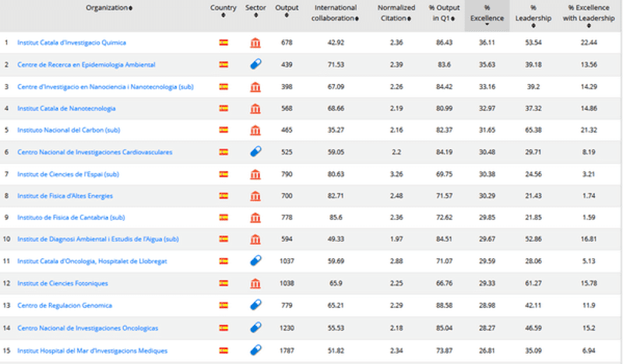Click the Spain flag for Centro Nacional de Investigaciones Oncologicas

[224, 328]
